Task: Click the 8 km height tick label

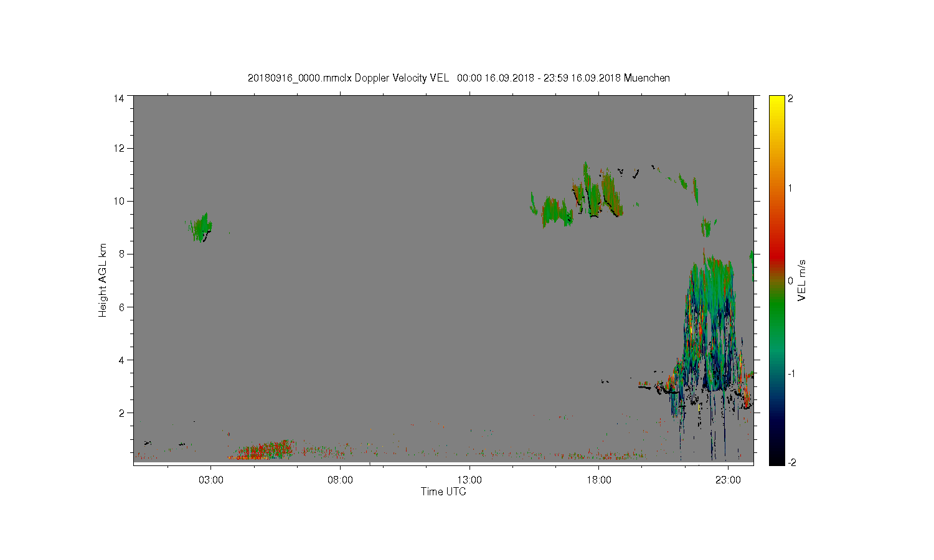Action: [121, 254]
